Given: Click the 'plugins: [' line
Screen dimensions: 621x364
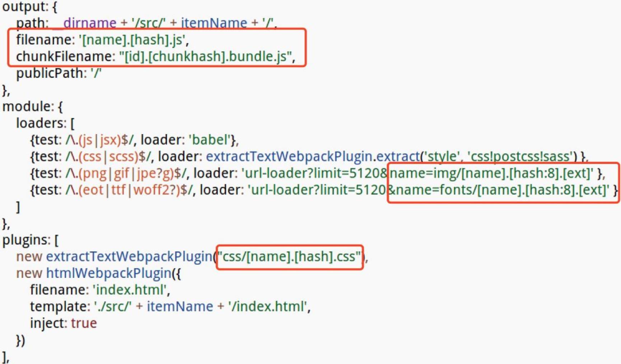Looking at the screenshot, I should 31,240.
